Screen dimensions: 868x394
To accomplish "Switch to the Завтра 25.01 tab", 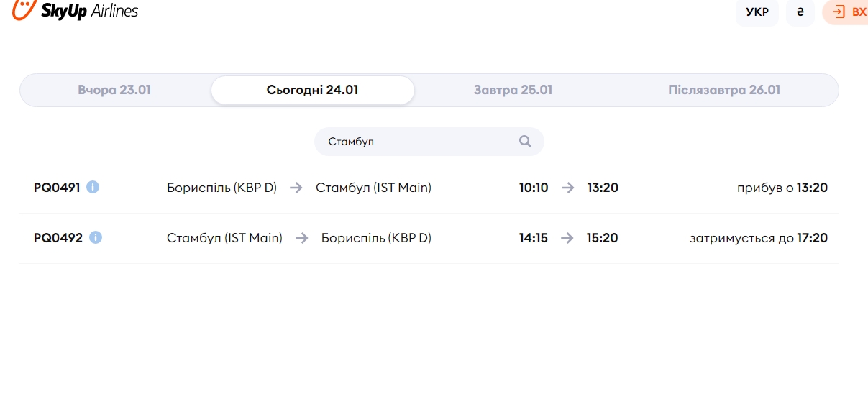I will click(x=513, y=91).
